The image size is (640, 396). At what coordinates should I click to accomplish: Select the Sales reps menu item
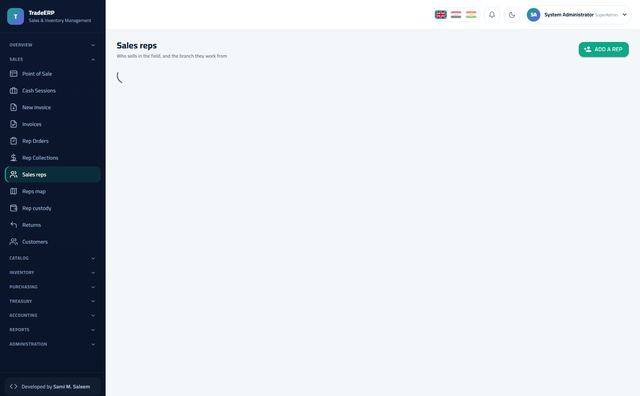pyautogui.click(x=53, y=174)
